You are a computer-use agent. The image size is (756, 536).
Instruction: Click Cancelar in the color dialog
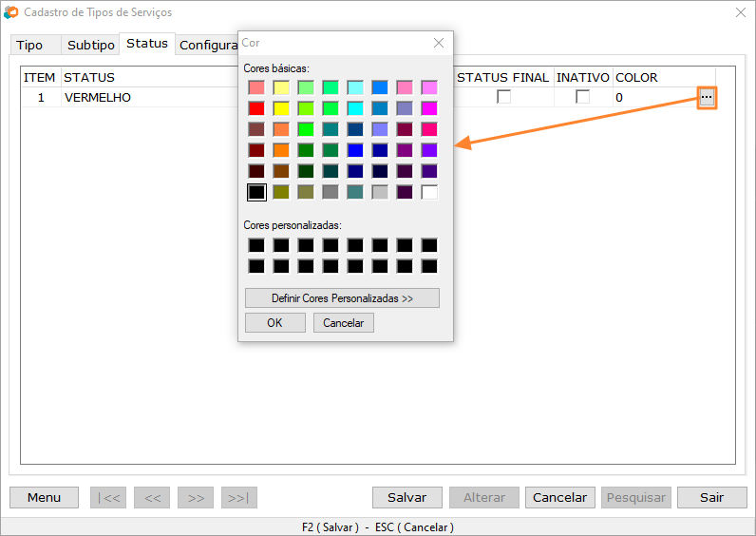tap(343, 323)
